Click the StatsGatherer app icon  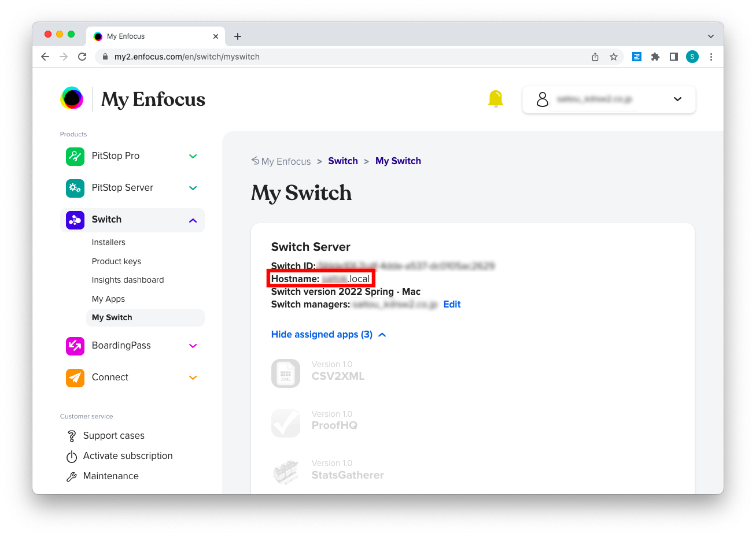tap(286, 472)
